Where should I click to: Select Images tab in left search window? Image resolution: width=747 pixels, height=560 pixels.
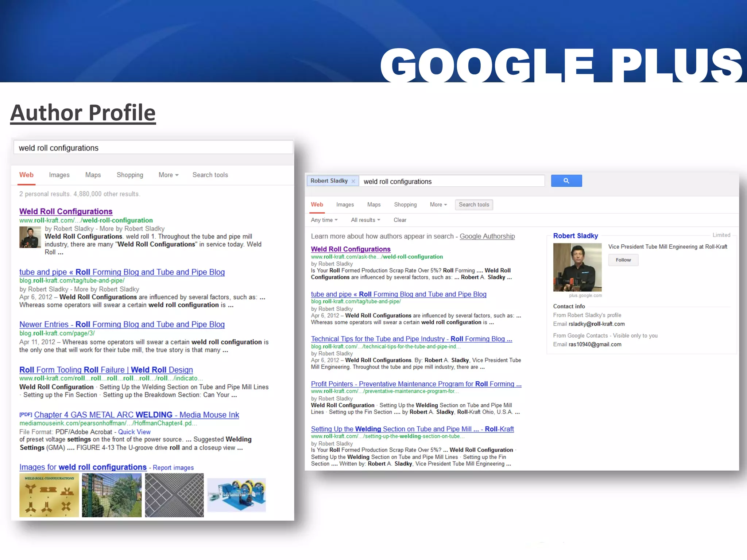[59, 175]
